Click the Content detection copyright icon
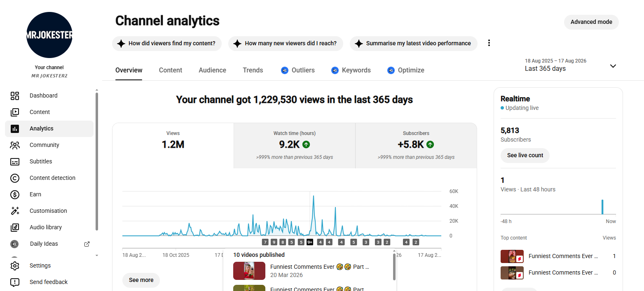 click(x=15, y=178)
